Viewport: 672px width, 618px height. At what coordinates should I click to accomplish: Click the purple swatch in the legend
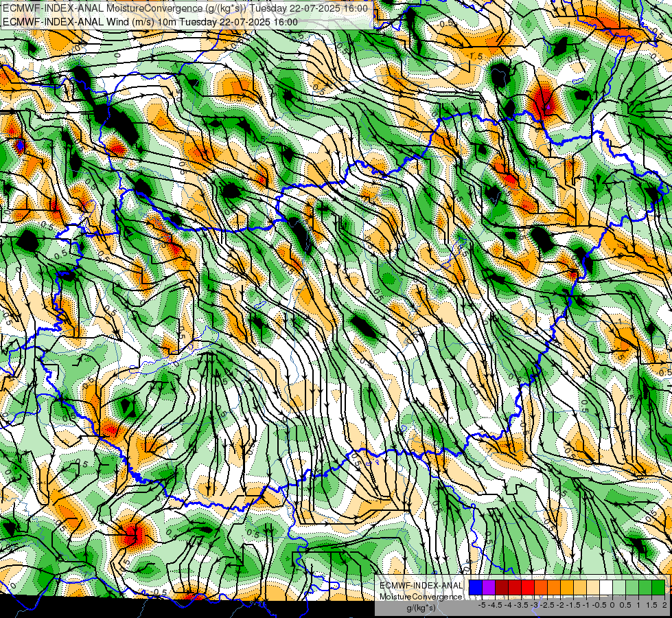(x=489, y=588)
